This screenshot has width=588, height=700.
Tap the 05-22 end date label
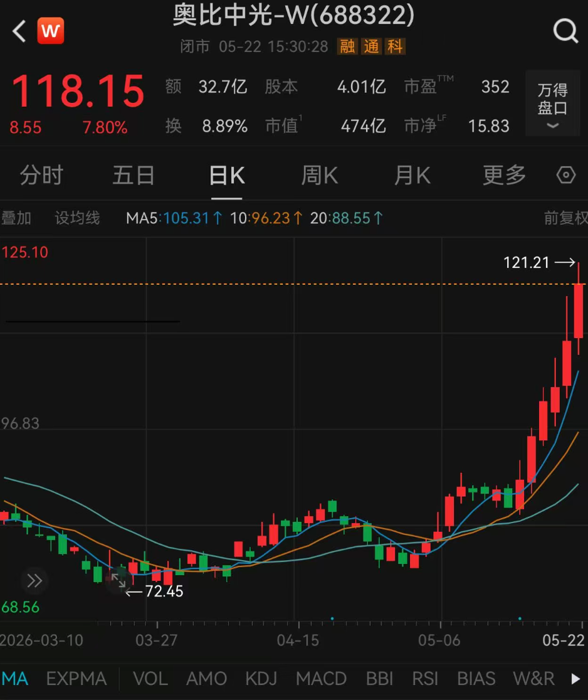point(564,640)
